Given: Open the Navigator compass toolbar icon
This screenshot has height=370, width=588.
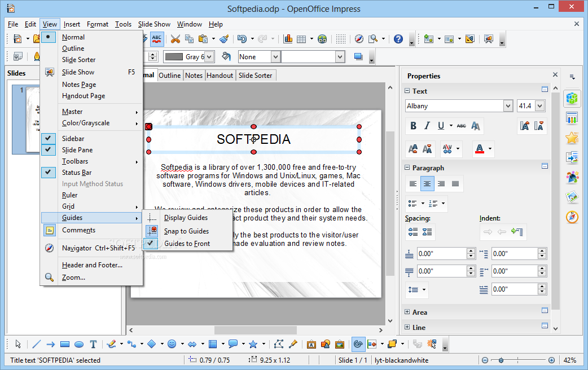Looking at the screenshot, I should click(x=359, y=39).
